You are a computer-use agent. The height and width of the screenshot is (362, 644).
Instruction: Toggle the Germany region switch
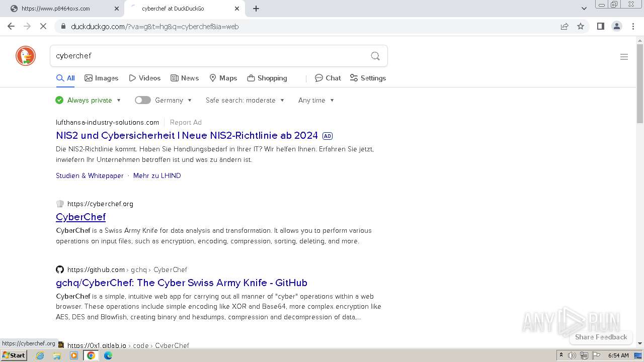[143, 100]
